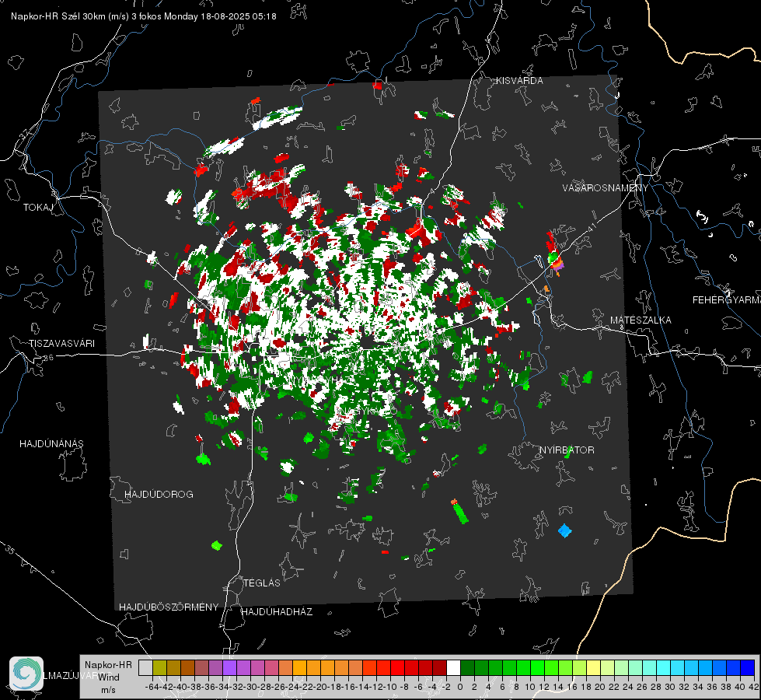Screen dimensions: 761x700
Task: Click the TISZAVASVÁRI town label
Action: tap(61, 344)
